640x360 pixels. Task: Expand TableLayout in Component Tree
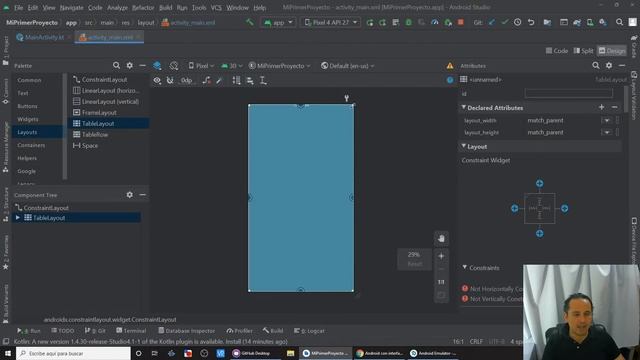pyautogui.click(x=18, y=218)
